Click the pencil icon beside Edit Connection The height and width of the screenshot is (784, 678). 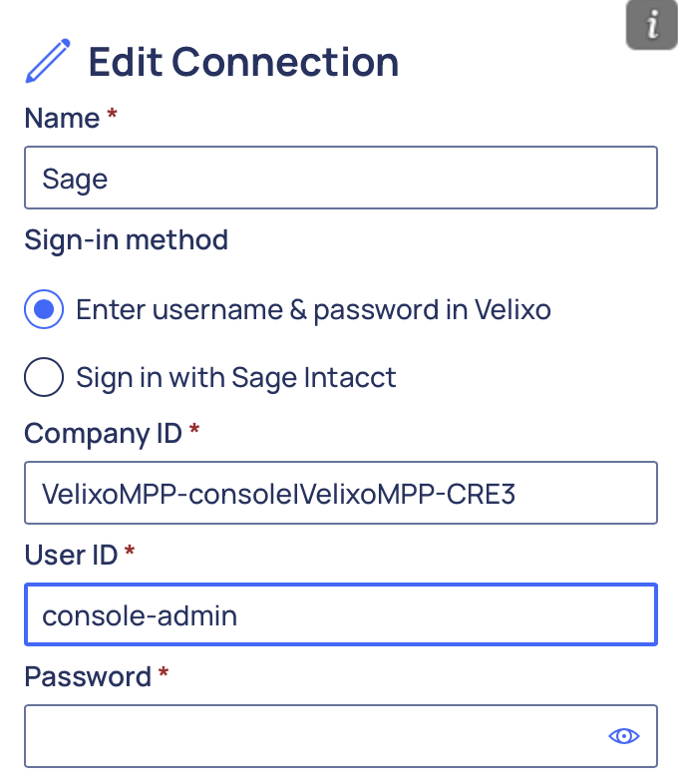47,62
